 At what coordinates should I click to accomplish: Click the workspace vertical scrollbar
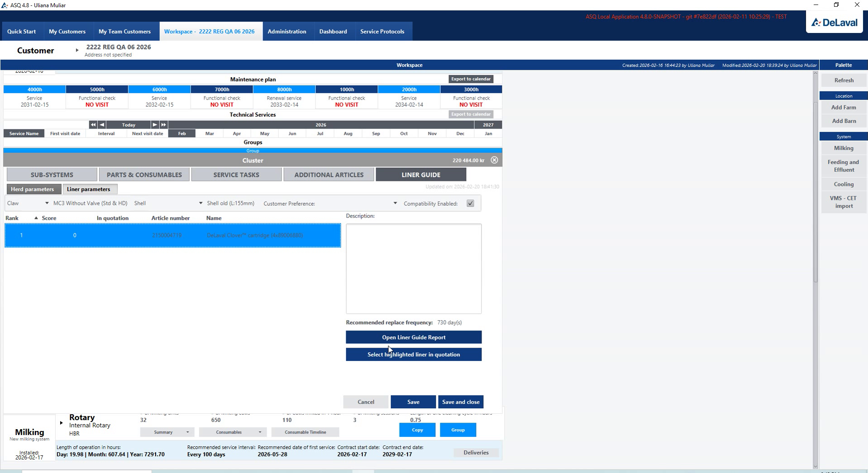point(816,192)
